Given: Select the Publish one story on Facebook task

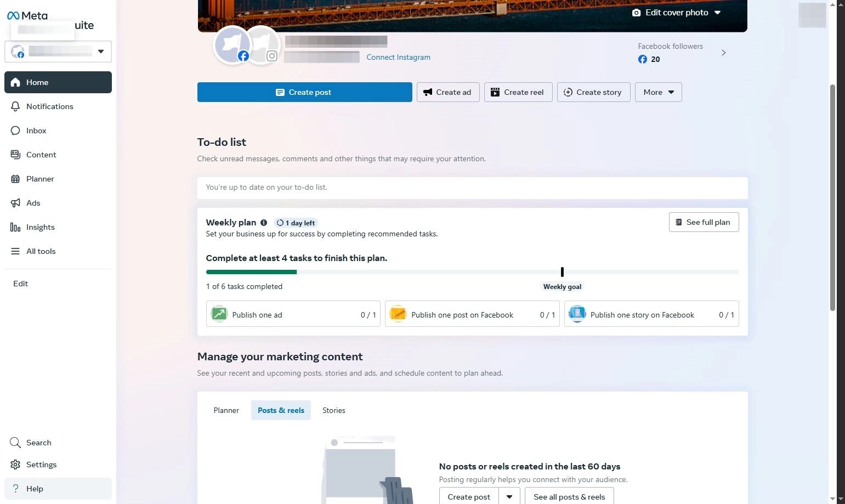Looking at the screenshot, I should tap(651, 314).
